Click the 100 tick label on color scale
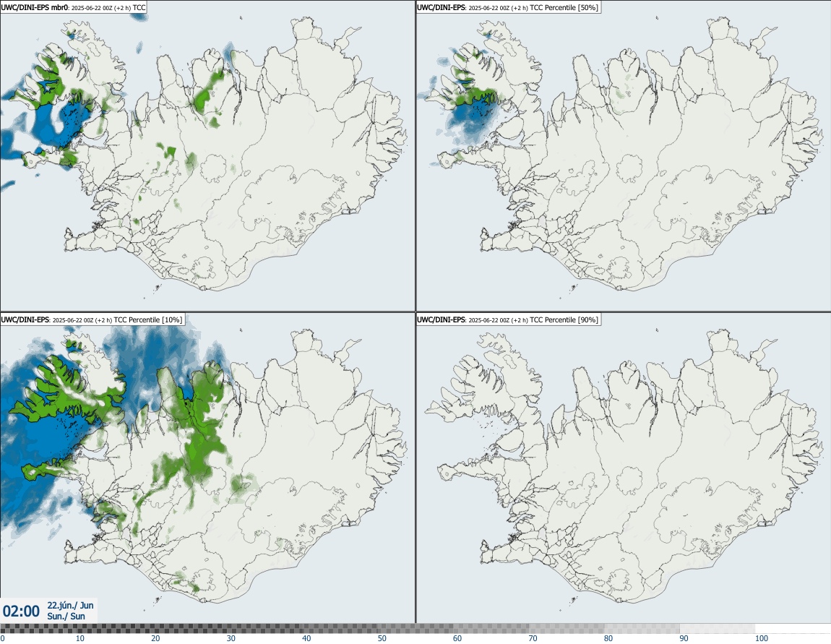The image size is (831, 644). pos(762,639)
